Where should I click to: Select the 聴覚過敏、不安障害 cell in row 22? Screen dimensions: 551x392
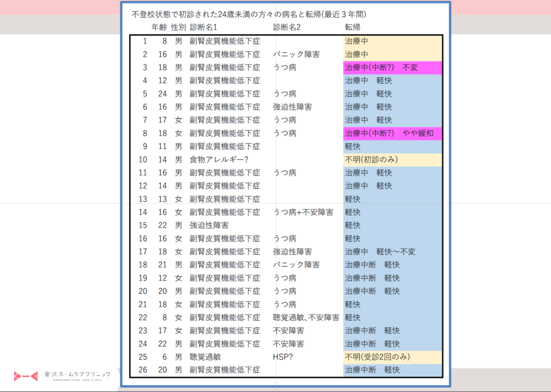(x=306, y=317)
